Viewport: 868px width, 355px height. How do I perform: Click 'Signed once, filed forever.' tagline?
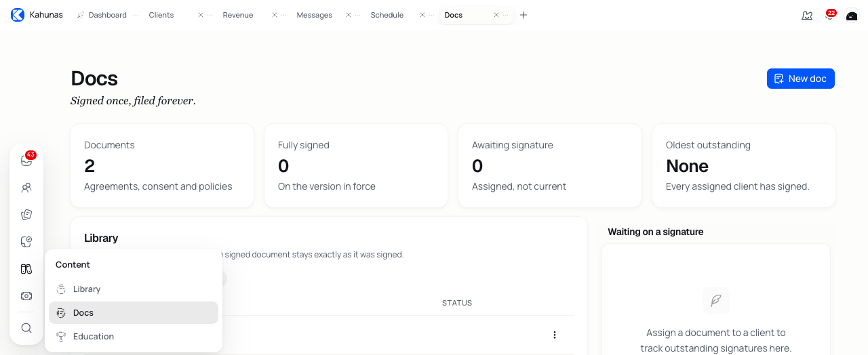pyautogui.click(x=133, y=101)
